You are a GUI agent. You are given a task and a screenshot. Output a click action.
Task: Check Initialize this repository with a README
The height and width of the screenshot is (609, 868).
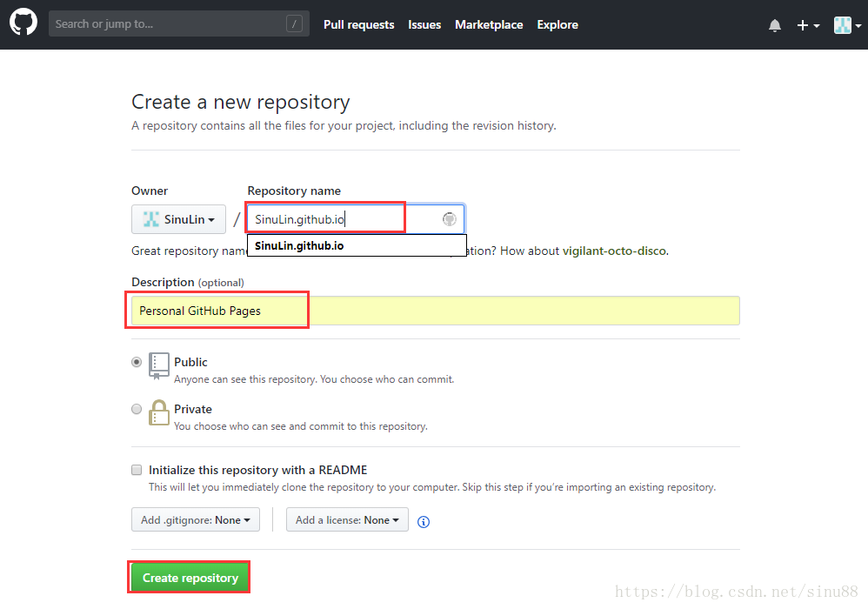[137, 470]
